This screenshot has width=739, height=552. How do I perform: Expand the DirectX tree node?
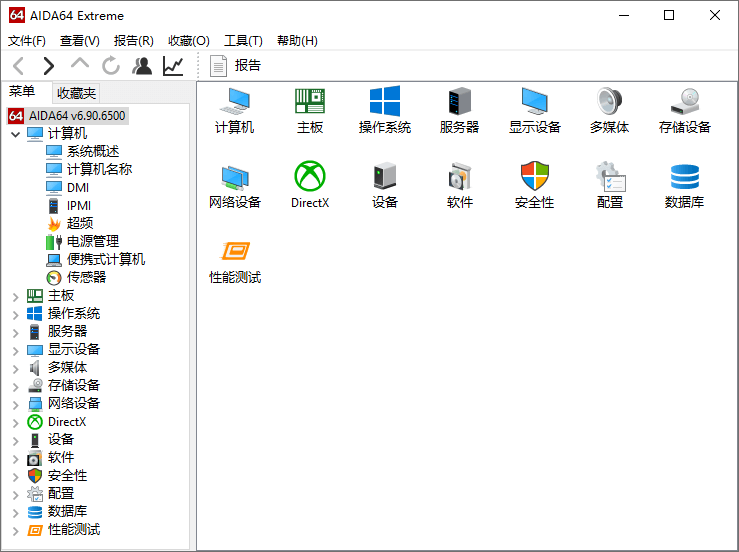click(16, 422)
